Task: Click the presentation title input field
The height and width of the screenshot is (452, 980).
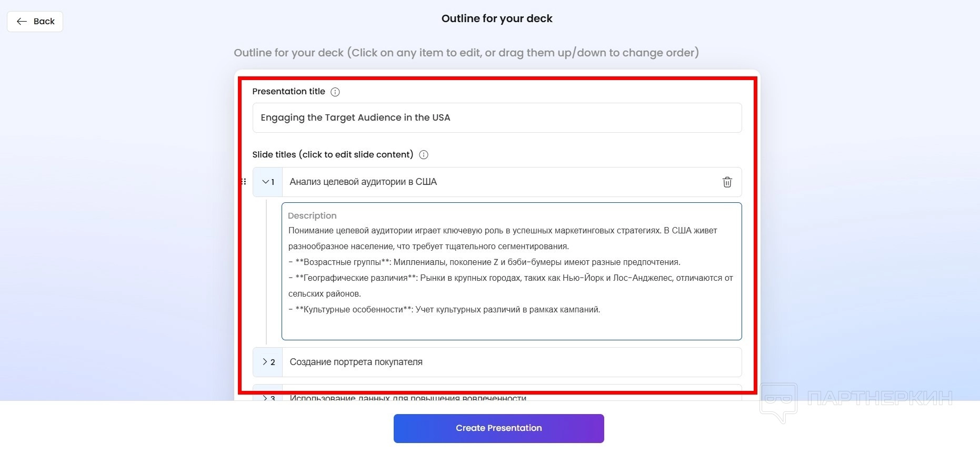Action: click(x=497, y=118)
